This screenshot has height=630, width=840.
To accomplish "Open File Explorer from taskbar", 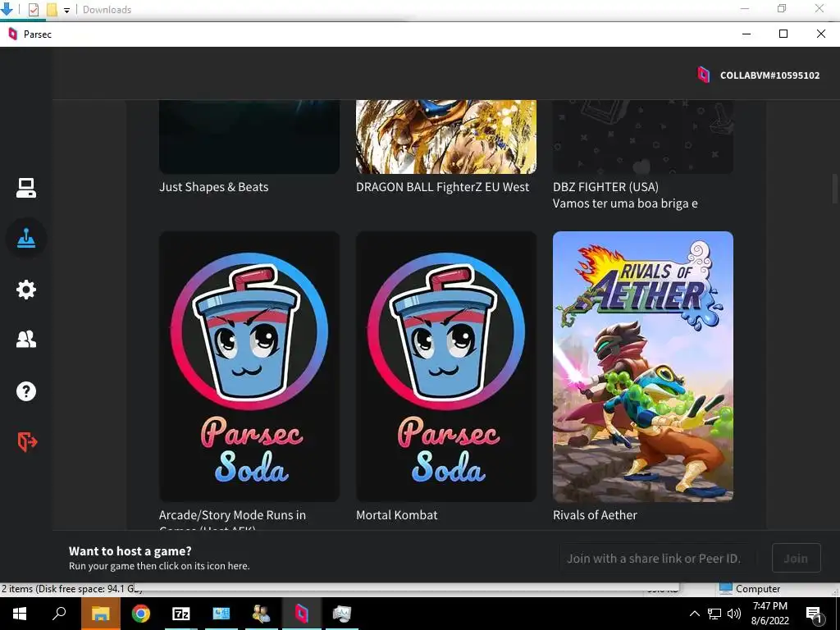I will 100,614.
